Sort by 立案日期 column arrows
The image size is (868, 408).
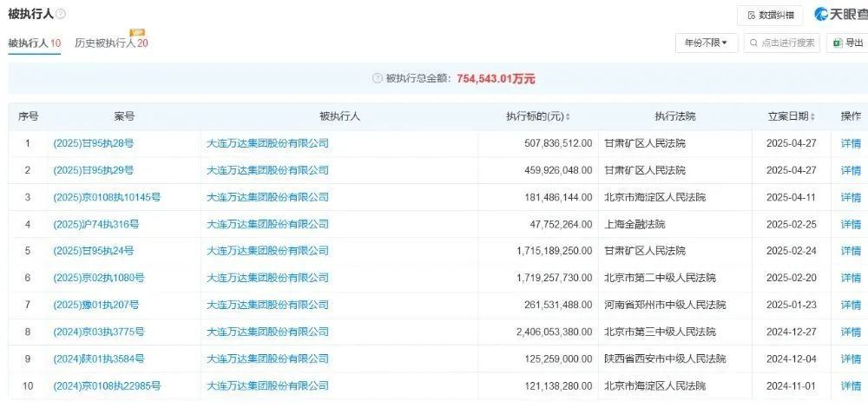[813, 117]
